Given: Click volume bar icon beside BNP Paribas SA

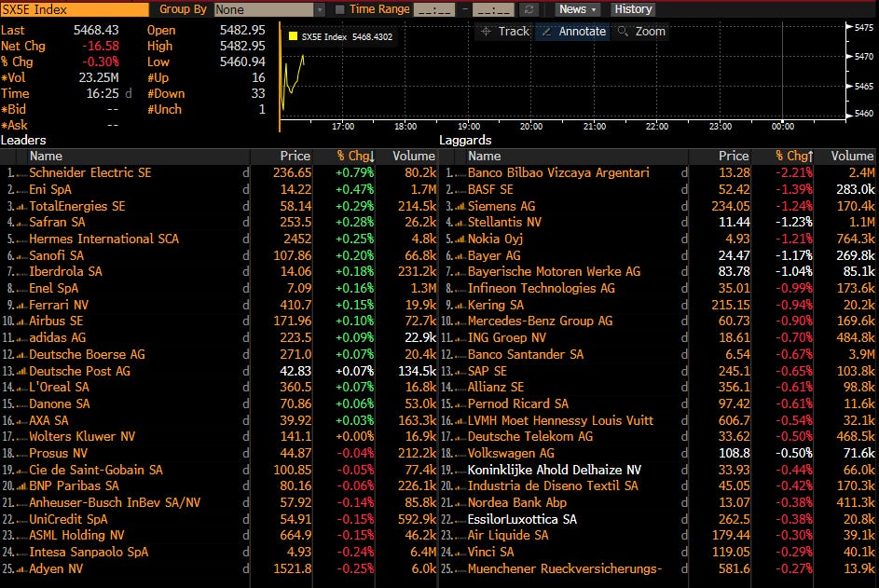Looking at the screenshot, I should [21, 486].
